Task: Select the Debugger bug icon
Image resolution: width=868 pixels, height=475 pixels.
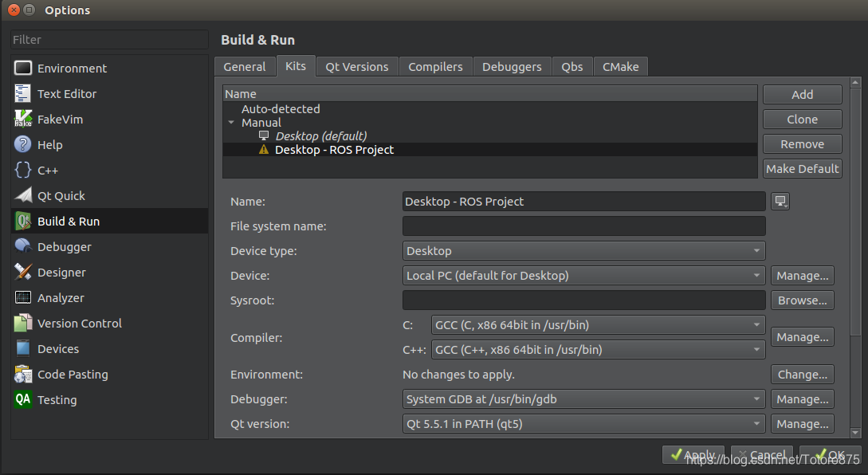Action: click(x=22, y=246)
